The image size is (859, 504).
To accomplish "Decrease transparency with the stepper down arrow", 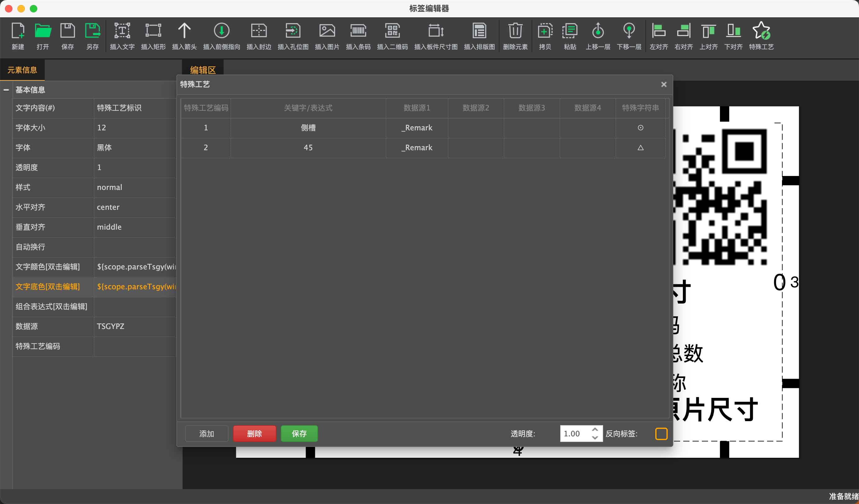I will (595, 438).
